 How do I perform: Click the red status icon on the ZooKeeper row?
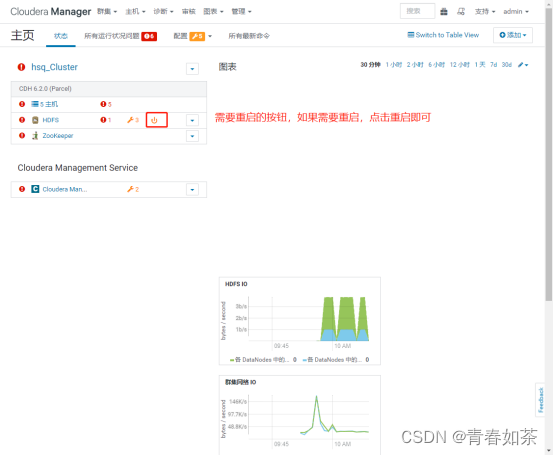(22, 135)
